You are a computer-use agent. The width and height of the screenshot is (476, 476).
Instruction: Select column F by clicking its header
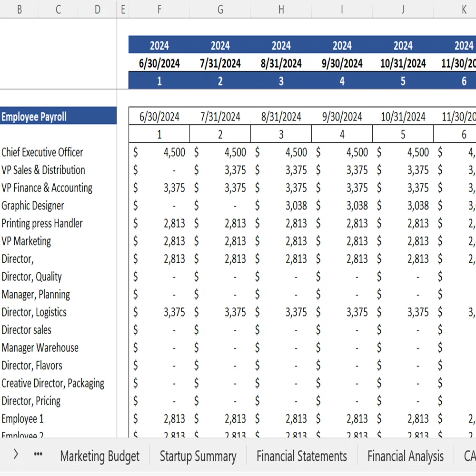click(x=159, y=10)
